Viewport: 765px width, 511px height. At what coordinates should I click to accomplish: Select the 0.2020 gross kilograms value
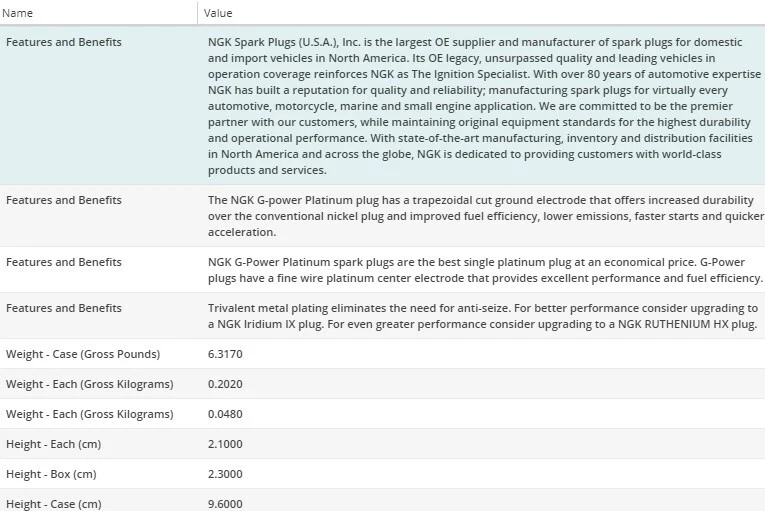click(225, 384)
